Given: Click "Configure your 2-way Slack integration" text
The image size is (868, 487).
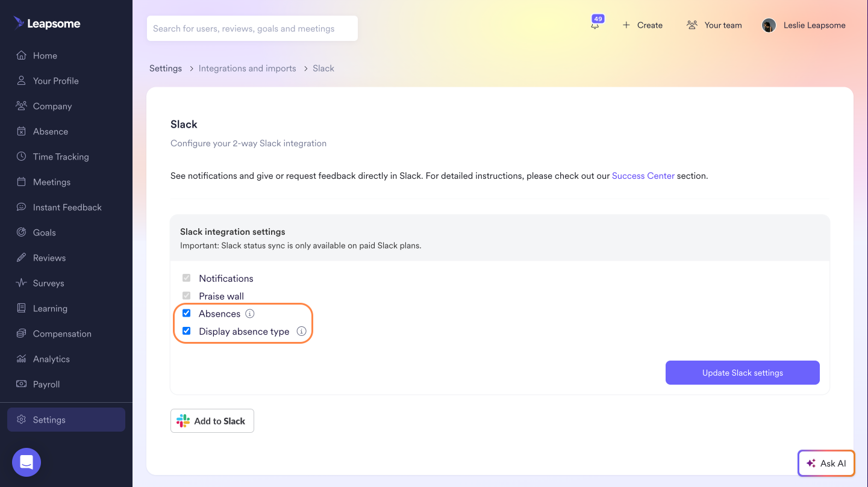Looking at the screenshot, I should (249, 143).
